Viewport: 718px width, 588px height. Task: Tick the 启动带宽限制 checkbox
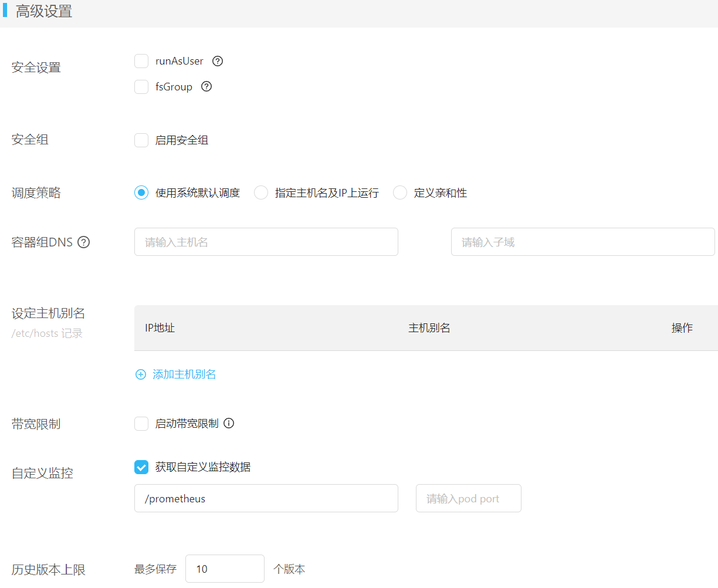tap(141, 424)
